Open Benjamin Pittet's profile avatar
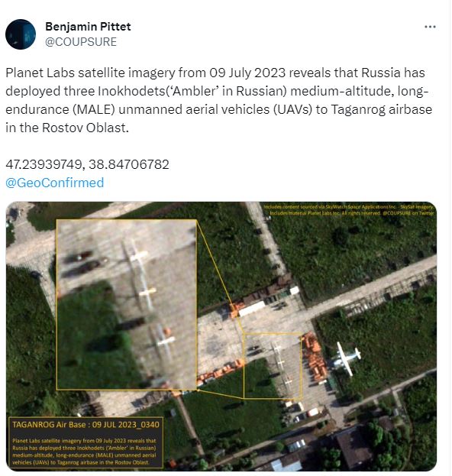This screenshot has height=476, width=452. point(21,34)
